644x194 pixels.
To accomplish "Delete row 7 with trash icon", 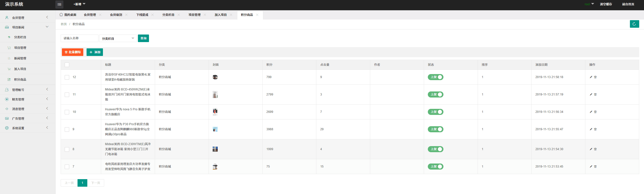I will (595, 167).
